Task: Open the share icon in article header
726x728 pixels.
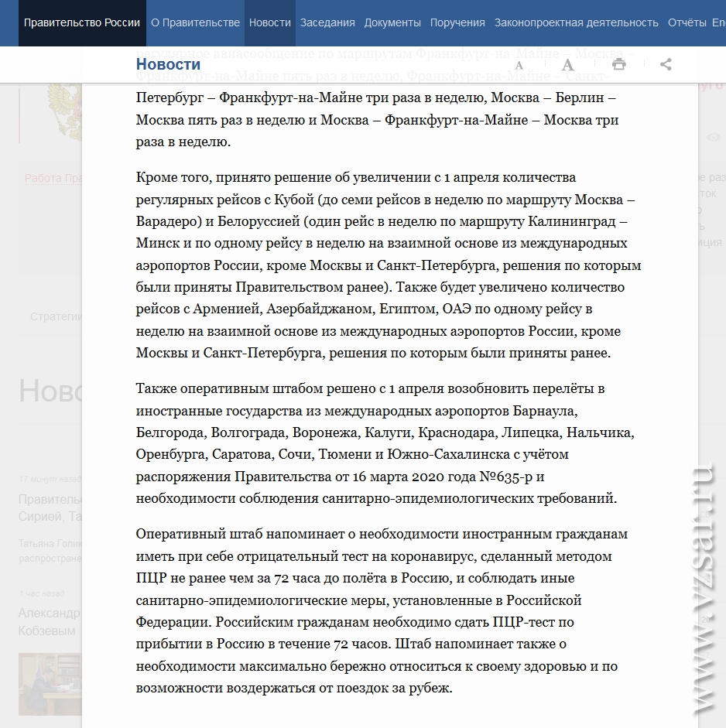Action: coord(666,64)
